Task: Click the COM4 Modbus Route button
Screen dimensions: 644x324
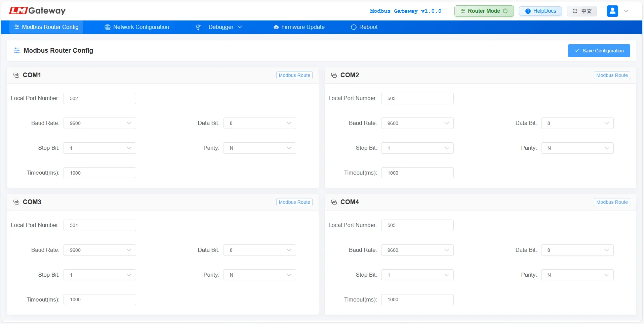Action: pos(612,202)
